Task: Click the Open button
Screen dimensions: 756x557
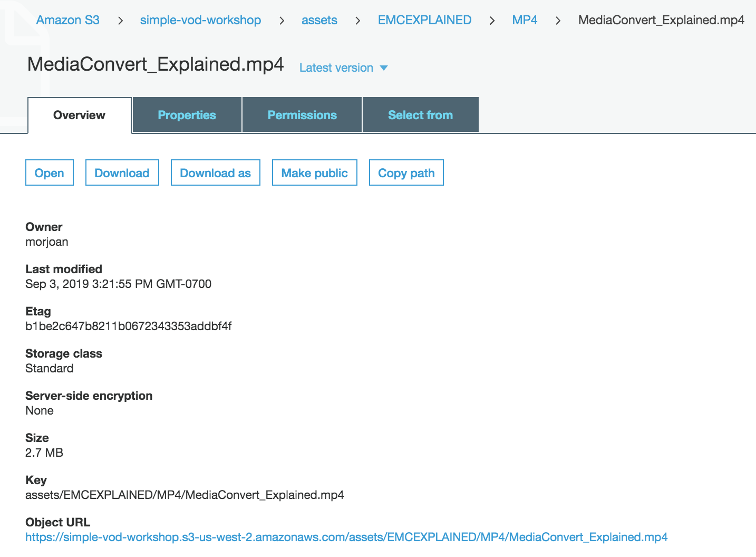Action: pos(50,172)
